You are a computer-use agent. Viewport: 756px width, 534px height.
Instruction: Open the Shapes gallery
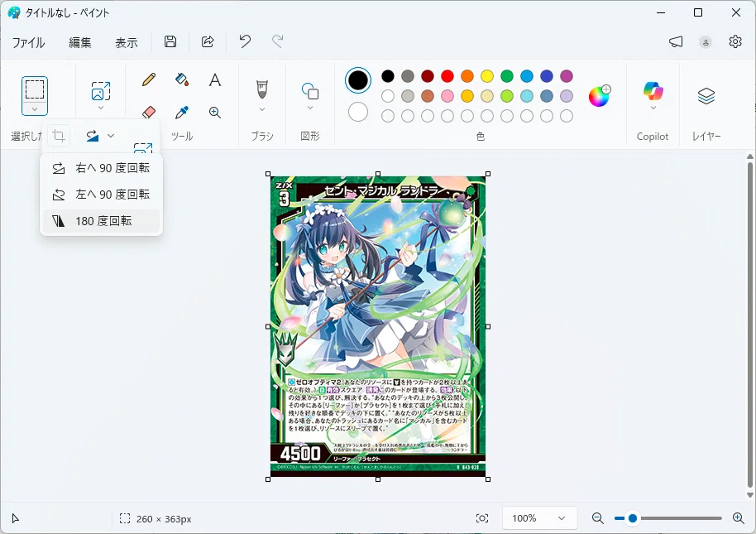pyautogui.click(x=310, y=91)
